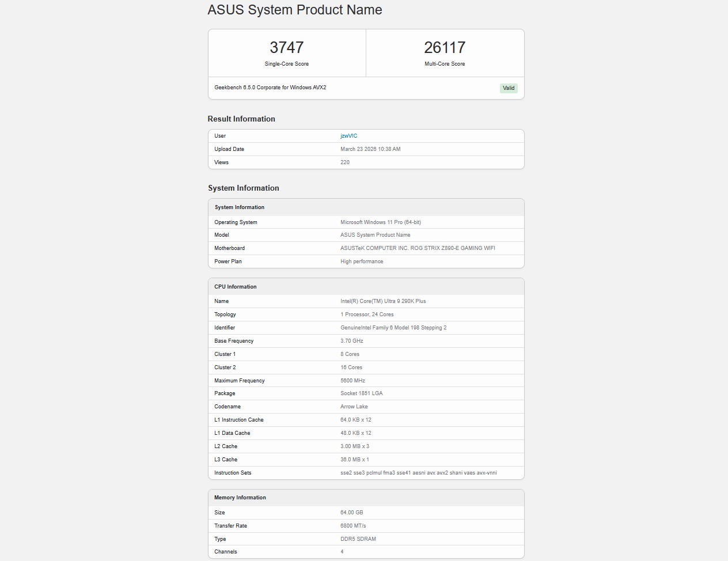Click the Memory Information section header
Image resolution: width=728 pixels, height=561 pixels.
click(240, 497)
